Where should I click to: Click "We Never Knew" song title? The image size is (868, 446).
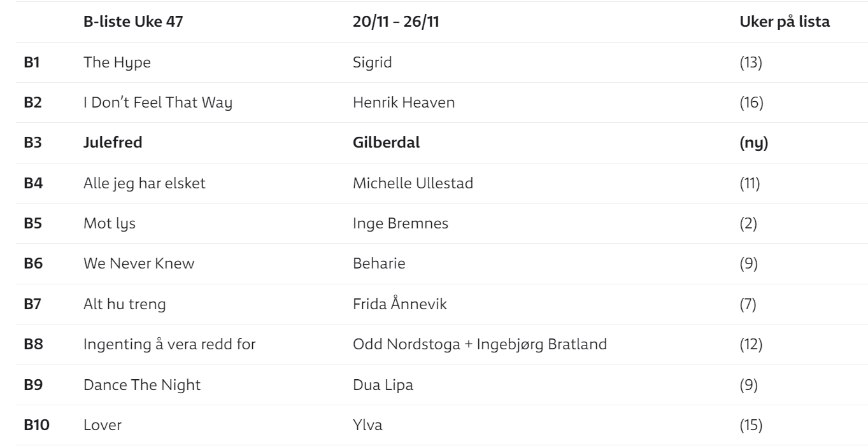[139, 263]
